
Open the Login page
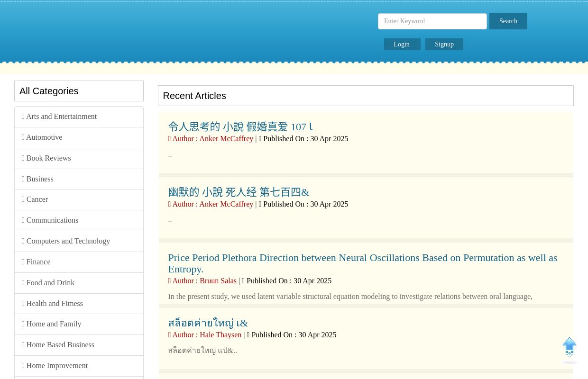(402, 45)
